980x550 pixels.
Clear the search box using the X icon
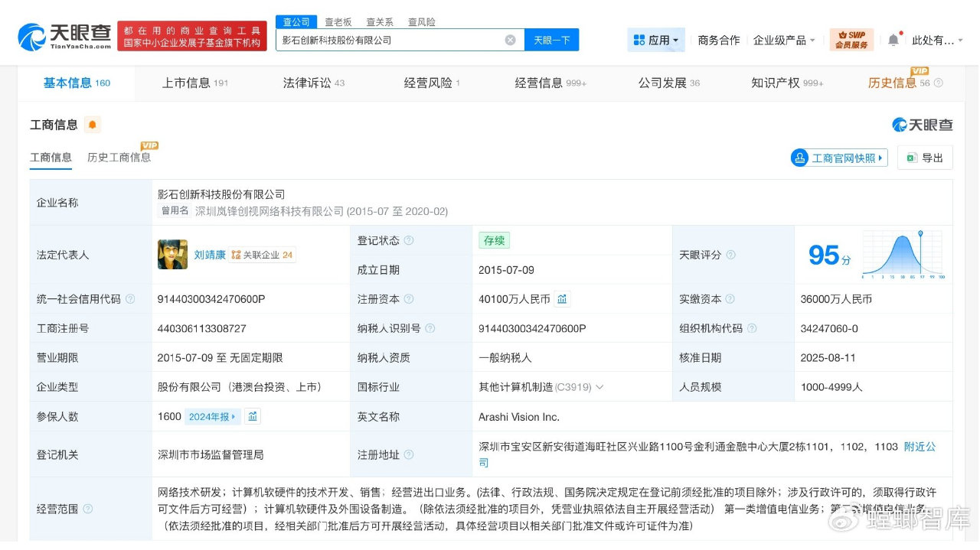pyautogui.click(x=510, y=39)
